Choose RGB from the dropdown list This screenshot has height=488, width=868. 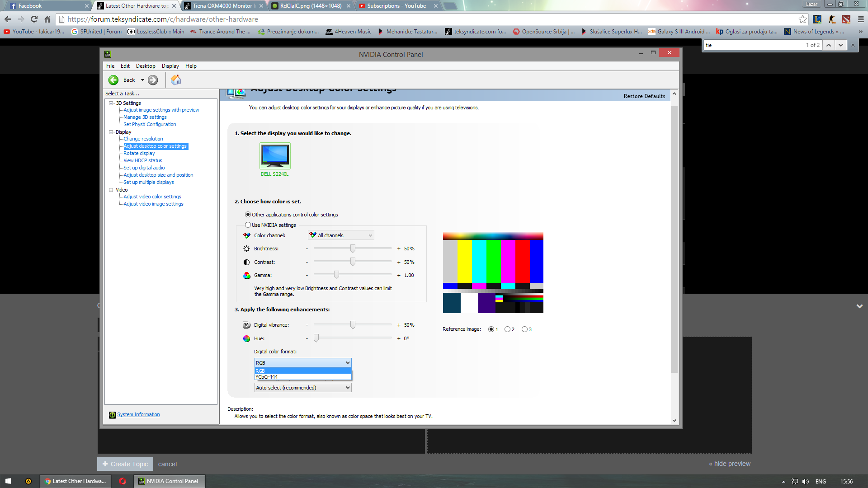(303, 371)
